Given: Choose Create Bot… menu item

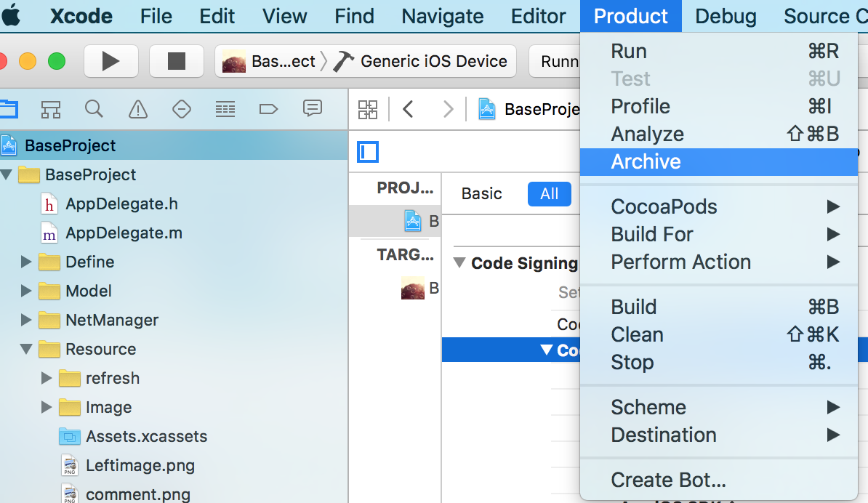Looking at the screenshot, I should 719,480.
